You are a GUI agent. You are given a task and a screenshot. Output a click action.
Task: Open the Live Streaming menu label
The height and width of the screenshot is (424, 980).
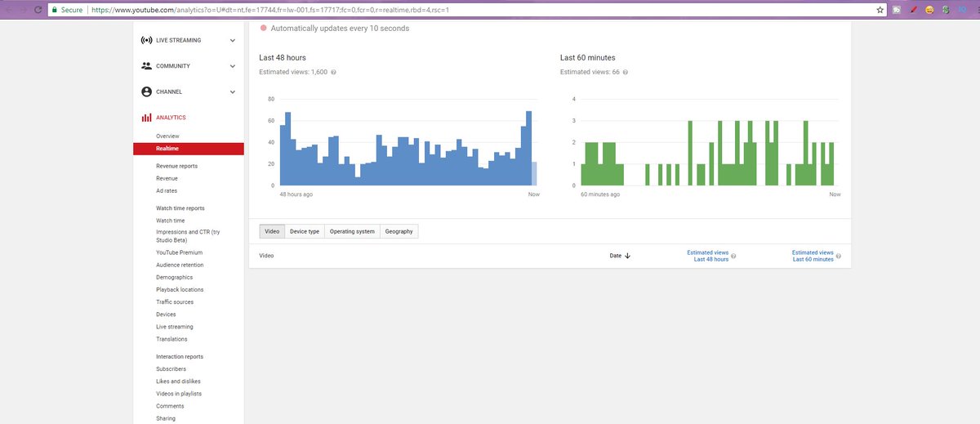178,40
